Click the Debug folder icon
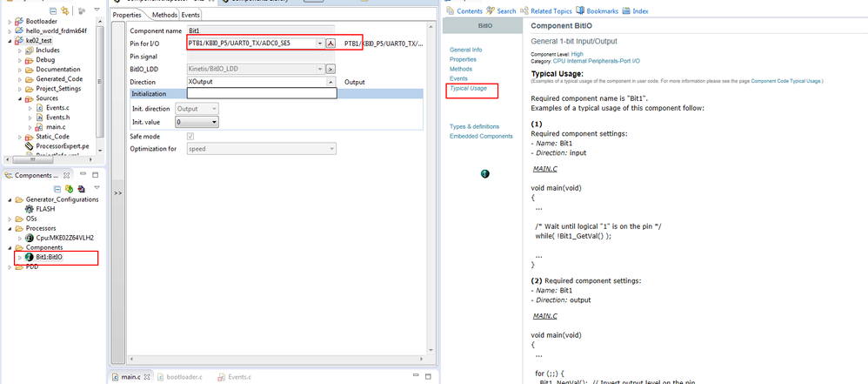868x384 pixels. pyautogui.click(x=29, y=60)
